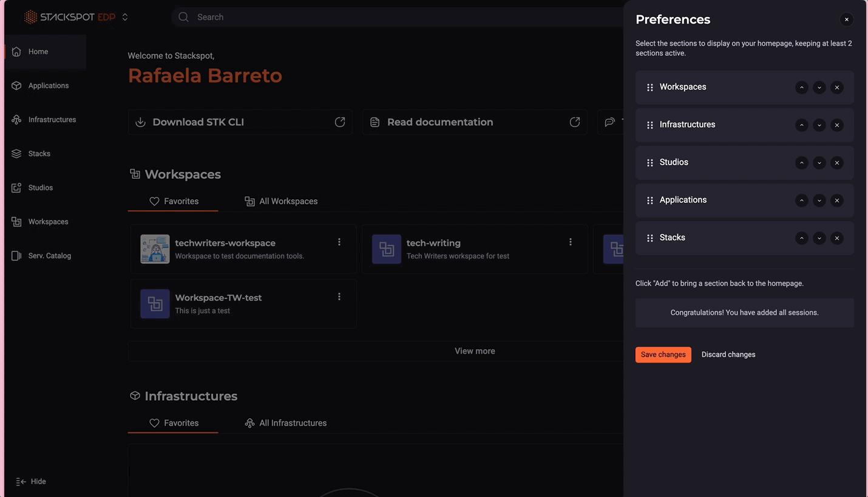Remove Studios section from homepage
The width and height of the screenshot is (868, 497).
click(x=837, y=163)
